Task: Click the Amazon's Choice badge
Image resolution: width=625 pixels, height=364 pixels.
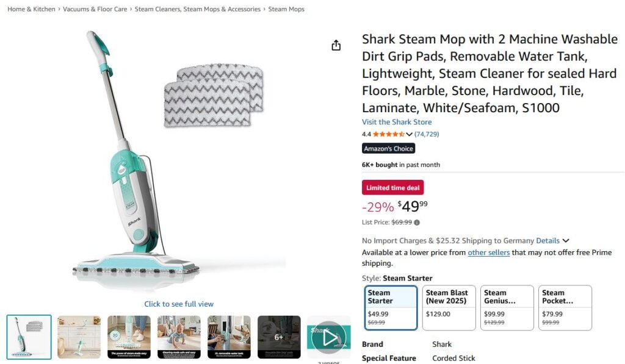Action: [388, 148]
